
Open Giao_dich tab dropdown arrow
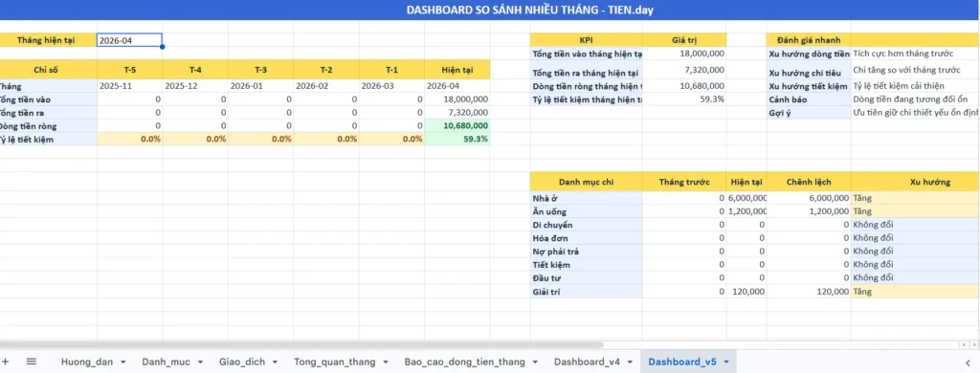pyautogui.click(x=276, y=362)
